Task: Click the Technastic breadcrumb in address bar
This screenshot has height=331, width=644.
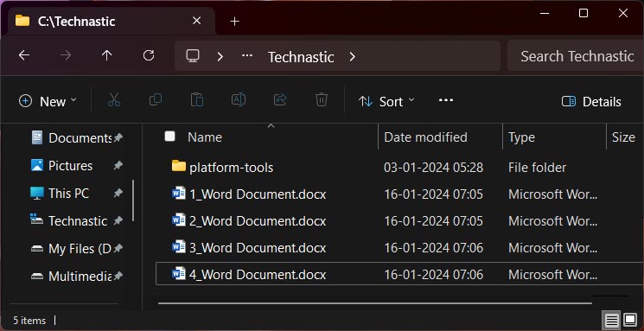Action: (301, 57)
